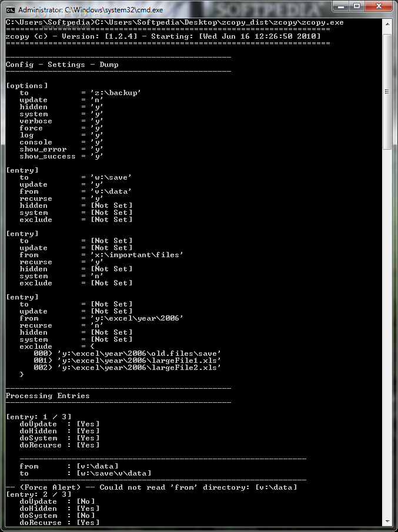Click the 'x:\important\files' from path

(x=136, y=255)
